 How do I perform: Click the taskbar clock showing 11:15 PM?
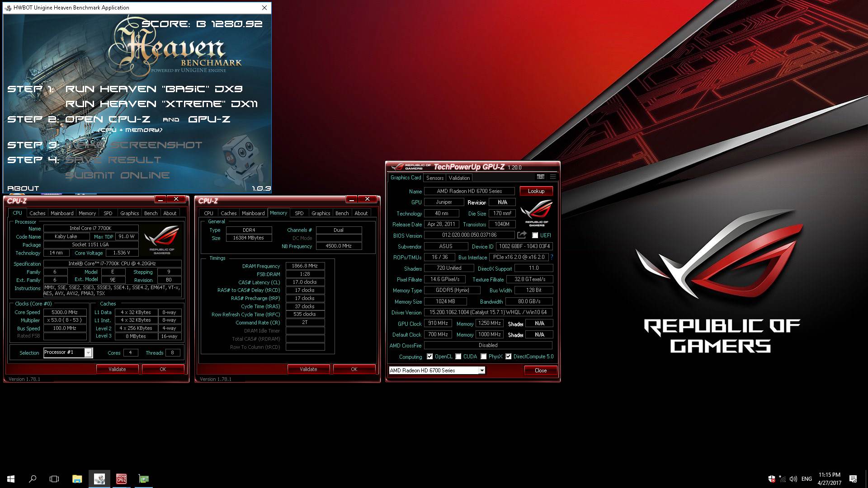pos(829,479)
